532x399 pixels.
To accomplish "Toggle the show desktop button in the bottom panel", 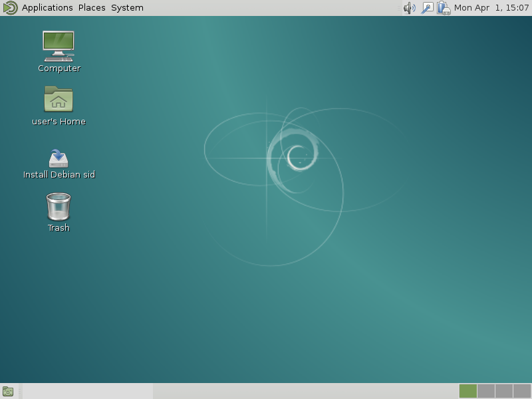I will point(8,391).
